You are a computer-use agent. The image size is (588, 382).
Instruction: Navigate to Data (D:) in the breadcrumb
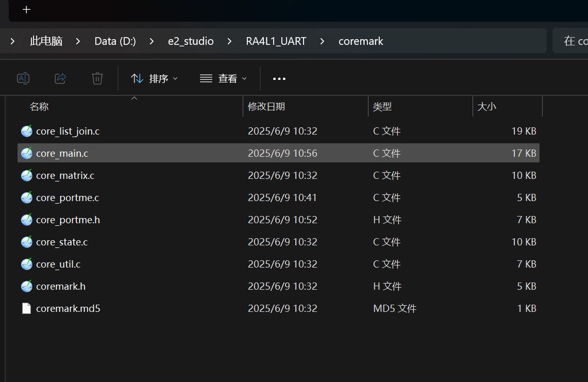tap(115, 41)
